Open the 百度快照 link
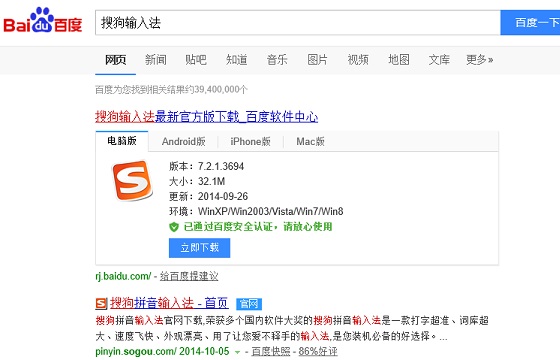The height and width of the screenshot is (360, 560). (271, 351)
